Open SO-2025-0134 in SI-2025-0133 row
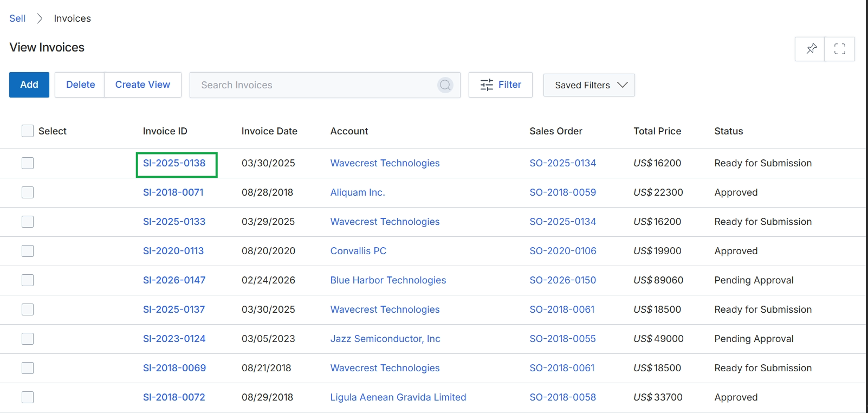 562,222
